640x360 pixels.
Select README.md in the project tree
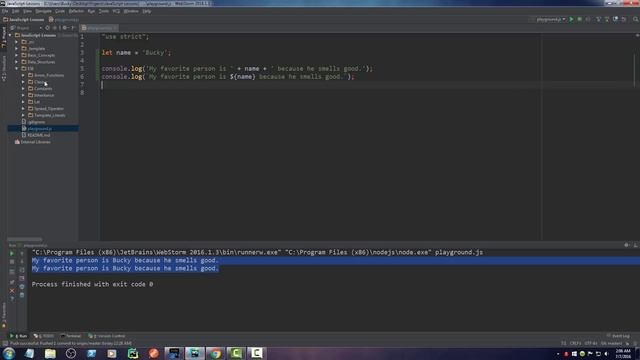(x=39, y=135)
